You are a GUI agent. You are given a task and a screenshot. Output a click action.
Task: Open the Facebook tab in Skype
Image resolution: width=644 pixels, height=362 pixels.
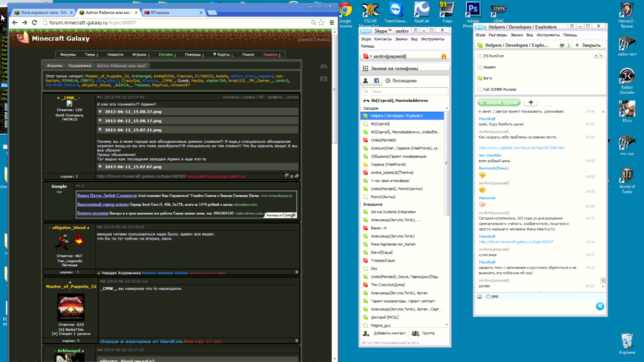[376, 81]
